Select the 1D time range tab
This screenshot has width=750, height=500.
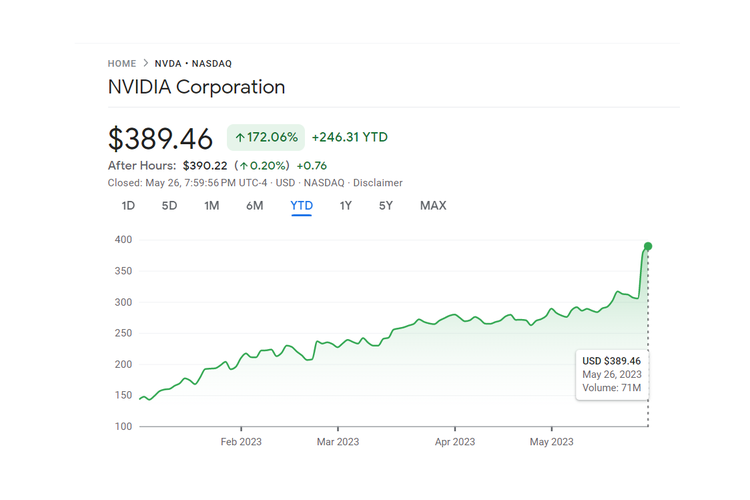(128, 206)
